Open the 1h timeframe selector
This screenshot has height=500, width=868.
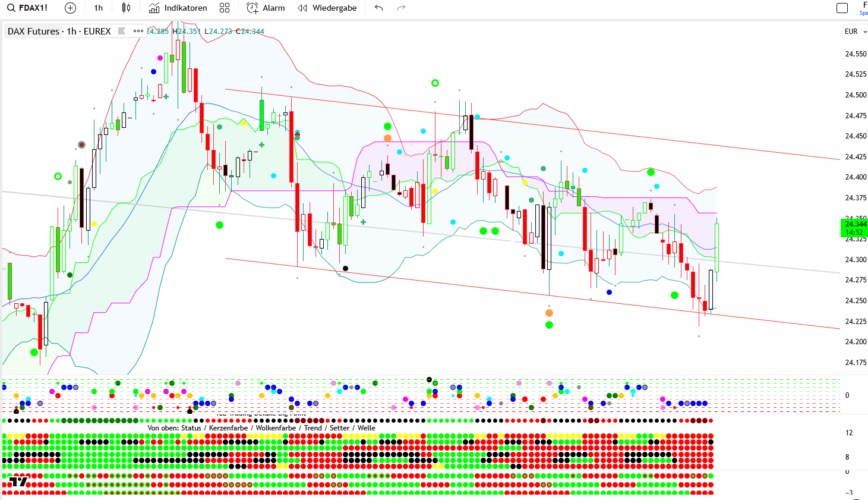click(99, 8)
